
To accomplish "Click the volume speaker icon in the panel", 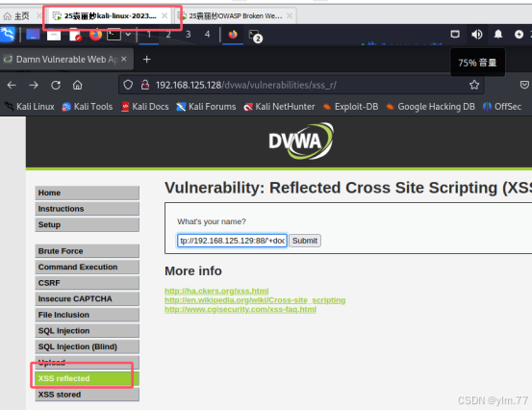I will [477, 35].
